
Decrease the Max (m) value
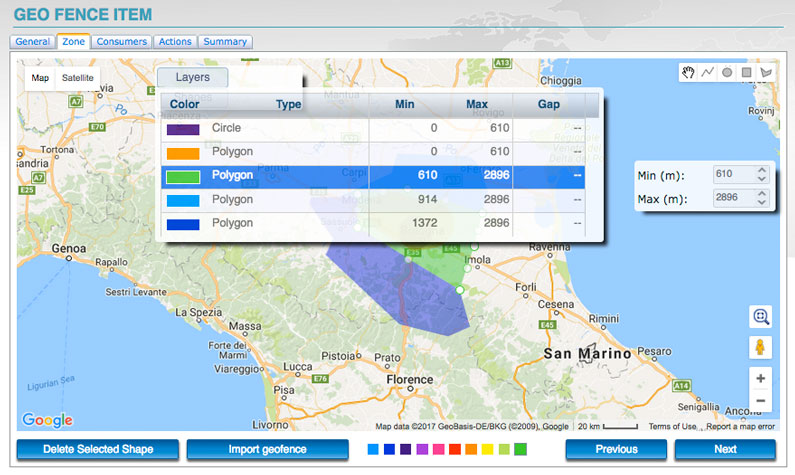pos(762,202)
